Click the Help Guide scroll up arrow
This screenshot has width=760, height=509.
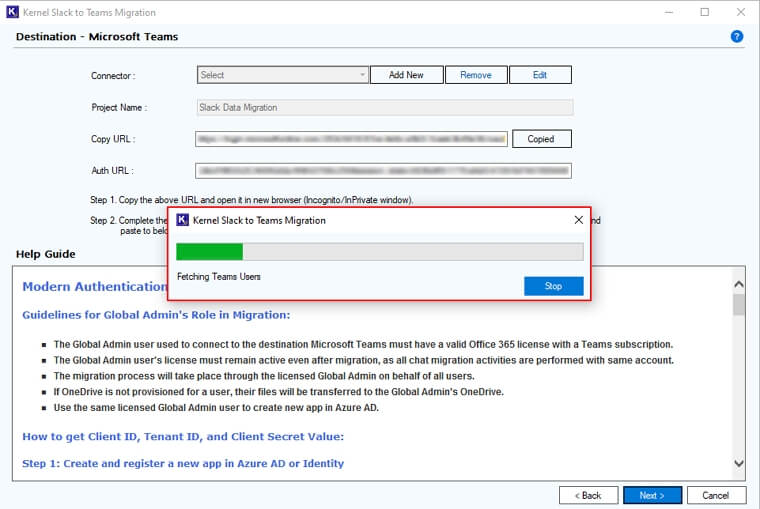click(739, 285)
